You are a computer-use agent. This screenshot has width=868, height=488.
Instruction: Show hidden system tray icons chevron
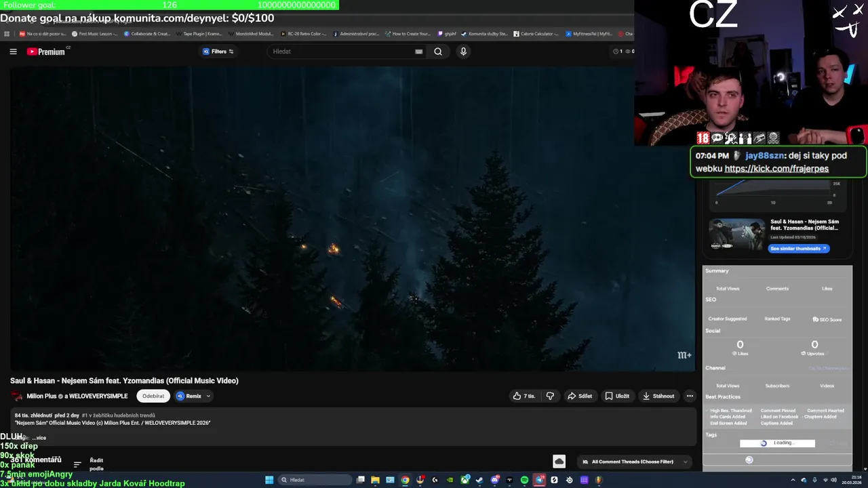pos(793,480)
